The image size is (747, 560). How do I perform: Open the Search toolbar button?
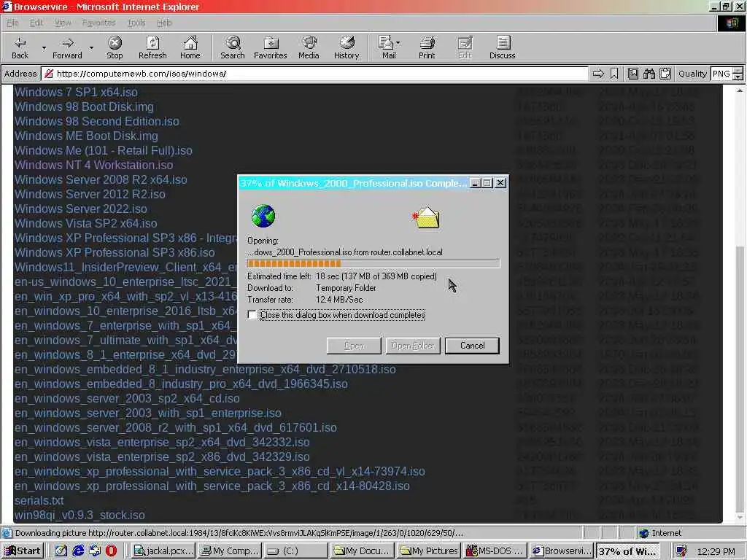pyautogui.click(x=233, y=47)
